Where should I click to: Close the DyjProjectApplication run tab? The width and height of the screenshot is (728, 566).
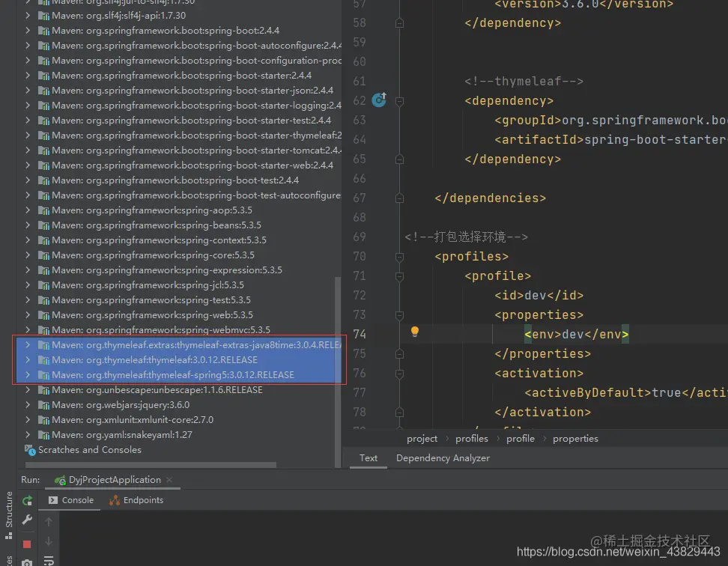[169, 480]
